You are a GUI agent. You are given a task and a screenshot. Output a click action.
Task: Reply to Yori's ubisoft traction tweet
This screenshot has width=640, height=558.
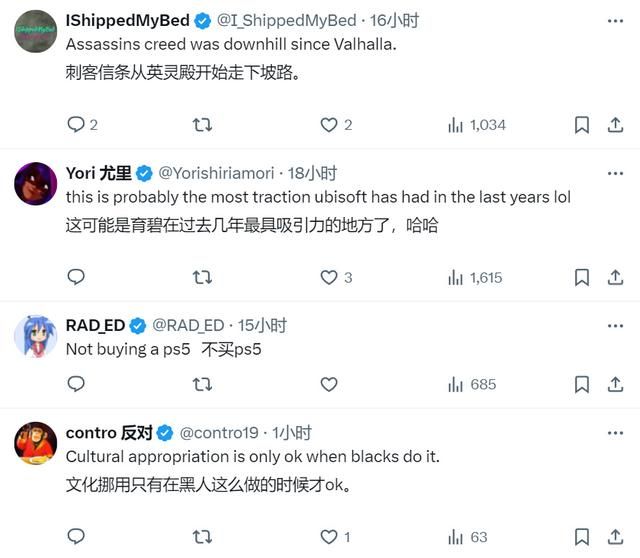pyautogui.click(x=76, y=277)
